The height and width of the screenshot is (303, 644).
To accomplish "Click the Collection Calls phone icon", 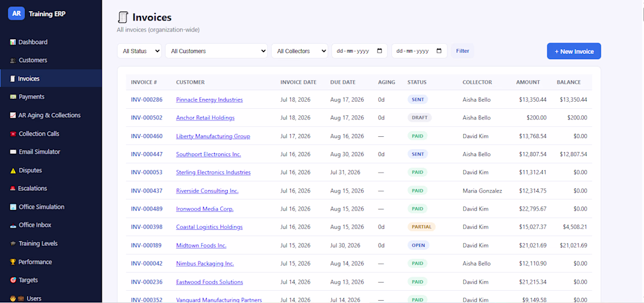I will tap(13, 134).
